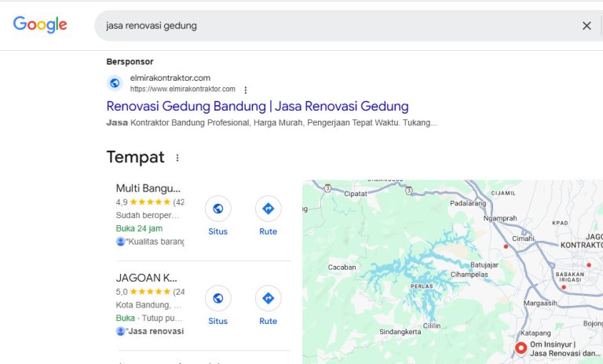Viewport: 603px width, 364px height.
Task: Click the reviewer avatar beside "Jasa renovasi"
Action: pos(120,331)
